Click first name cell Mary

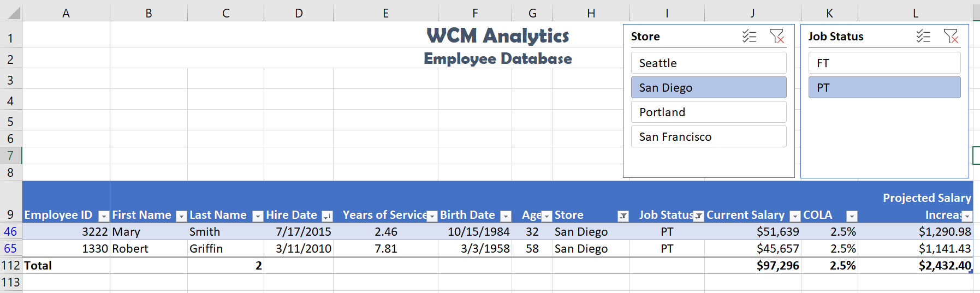pyautogui.click(x=149, y=231)
